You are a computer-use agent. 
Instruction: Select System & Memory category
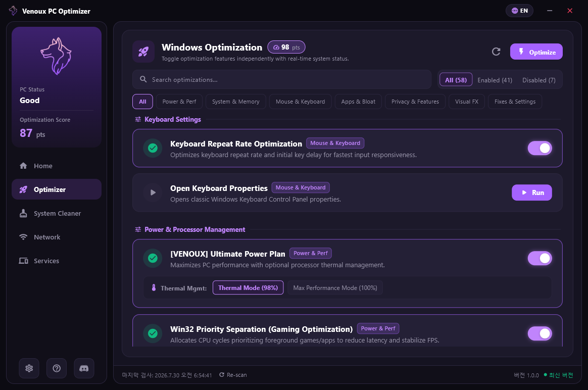(236, 102)
